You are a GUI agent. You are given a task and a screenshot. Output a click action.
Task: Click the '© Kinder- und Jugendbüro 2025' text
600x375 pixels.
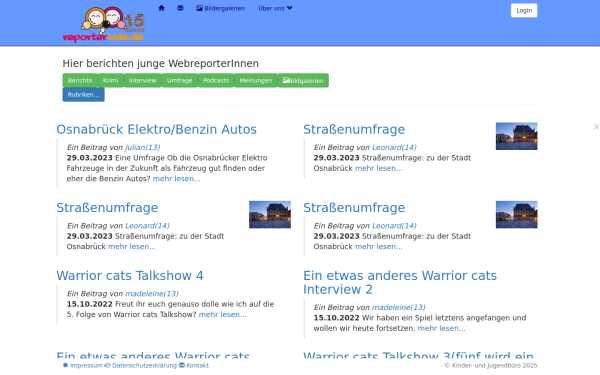(x=491, y=365)
